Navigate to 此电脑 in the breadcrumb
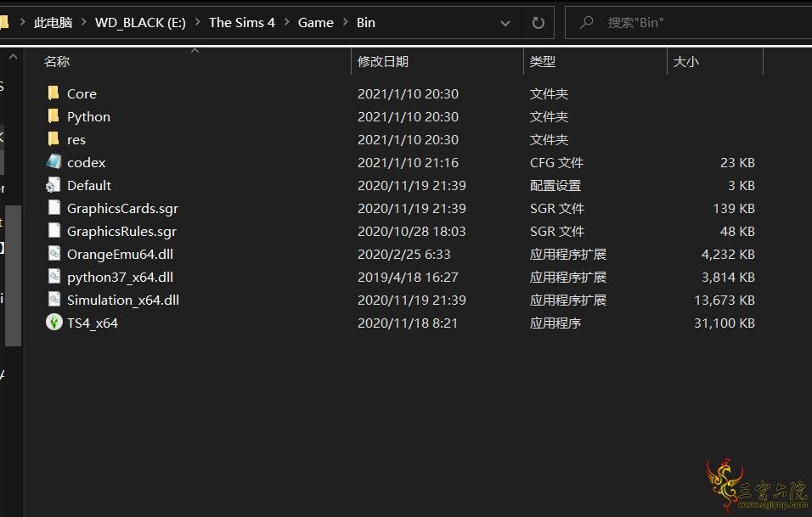The height and width of the screenshot is (517, 812). point(53,22)
